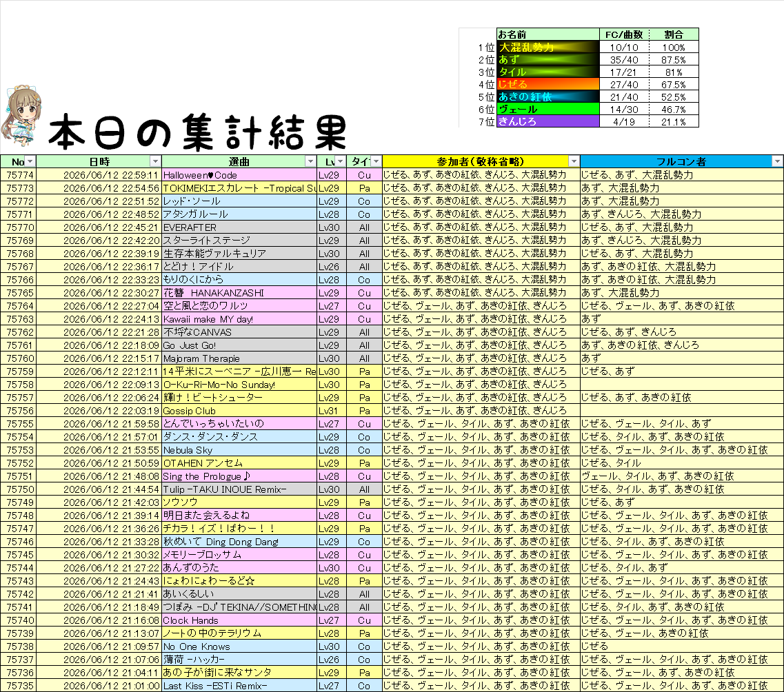Select the song cell EVERAFTER
The image size is (784, 692).
pyautogui.click(x=239, y=227)
